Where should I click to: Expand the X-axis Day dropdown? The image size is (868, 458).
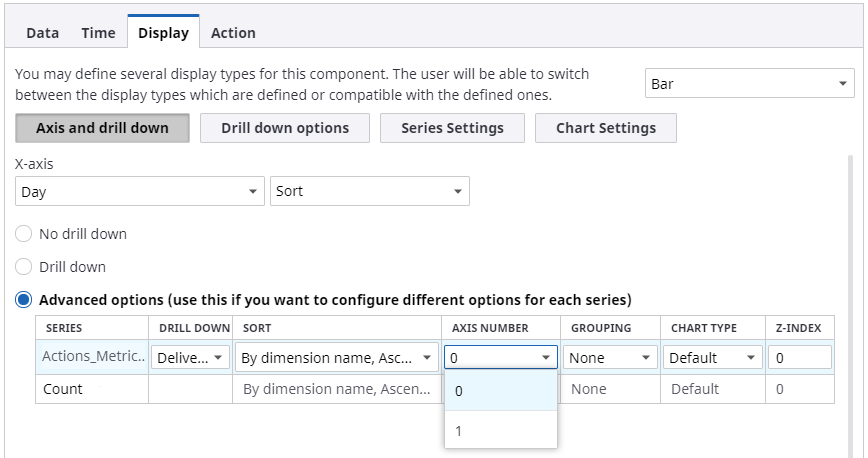point(140,192)
